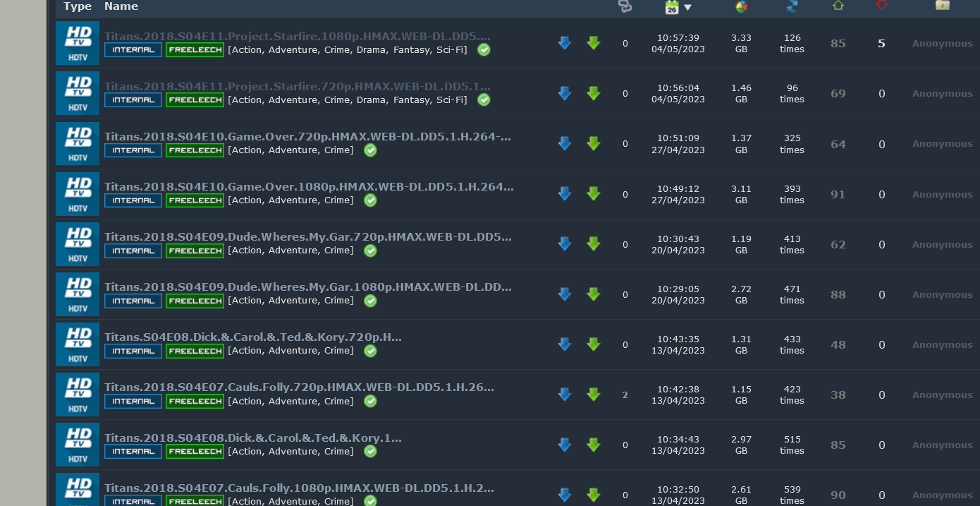This screenshot has width=980, height=506.
Task: Sort by leechers red down arrow
Action: coord(881,5)
